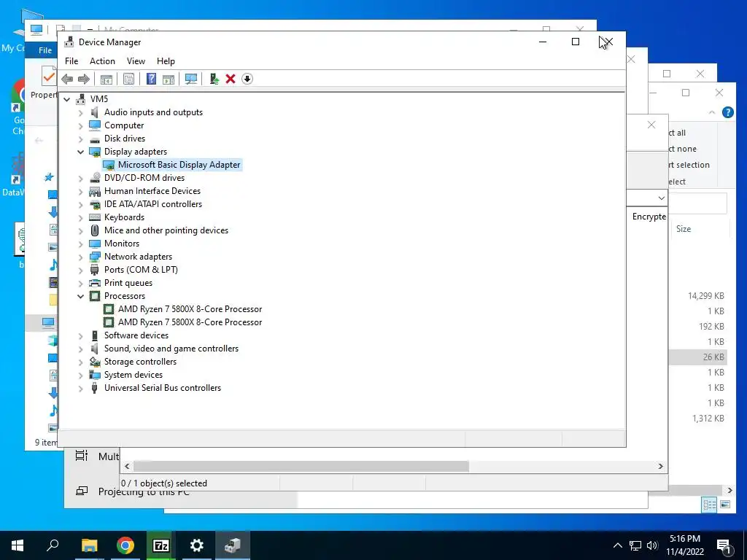This screenshot has width=747, height=560.
Task: Select Mice and other pointing devices
Action: (x=166, y=230)
